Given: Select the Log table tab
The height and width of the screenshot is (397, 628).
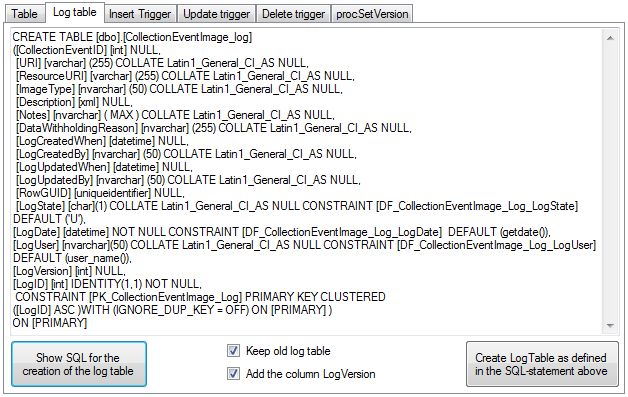Looking at the screenshot, I should [x=74, y=12].
